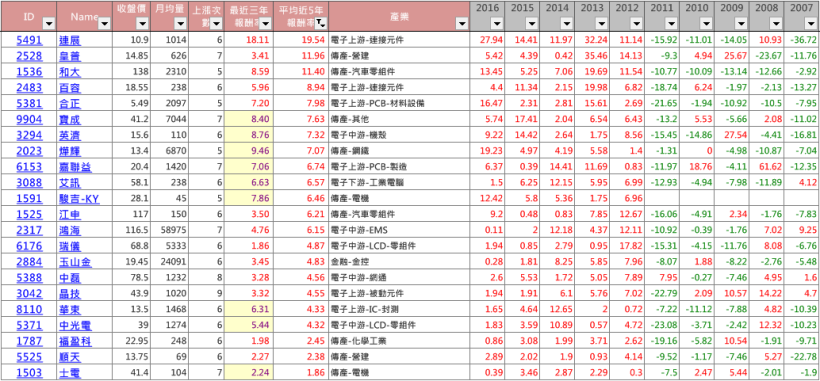Viewport: 820px width, 381px height.
Task: Open the 2013 column filter dropdown
Action: coord(602,23)
